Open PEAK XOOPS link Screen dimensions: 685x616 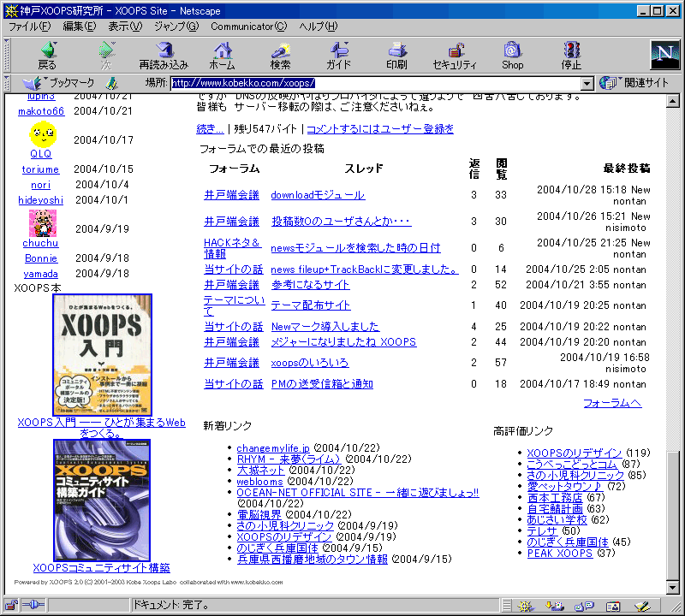coord(560,554)
